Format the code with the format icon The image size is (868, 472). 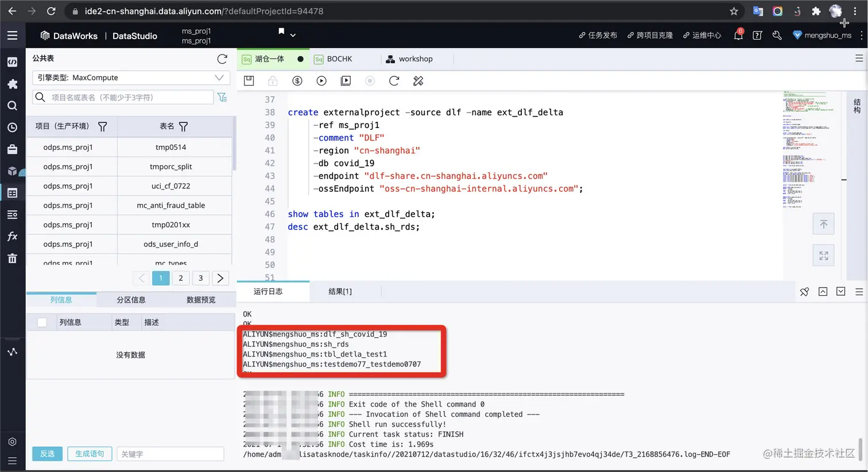pyautogui.click(x=418, y=81)
